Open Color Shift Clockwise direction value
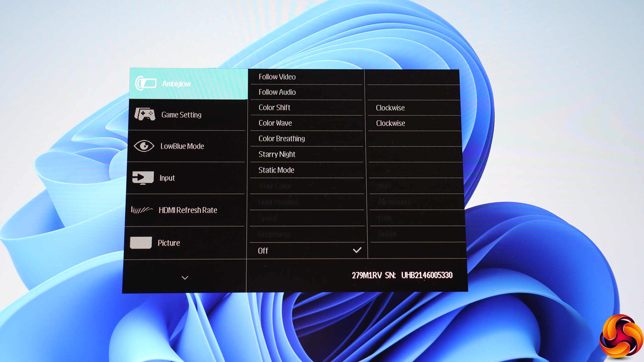 point(390,108)
